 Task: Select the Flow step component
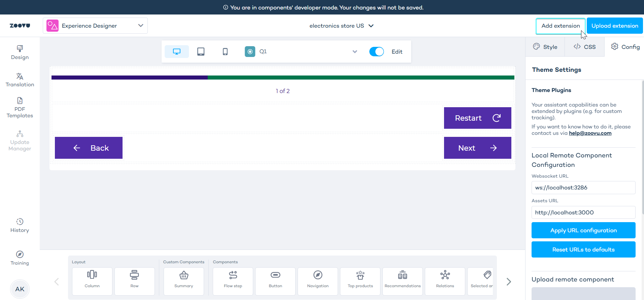[x=233, y=281]
